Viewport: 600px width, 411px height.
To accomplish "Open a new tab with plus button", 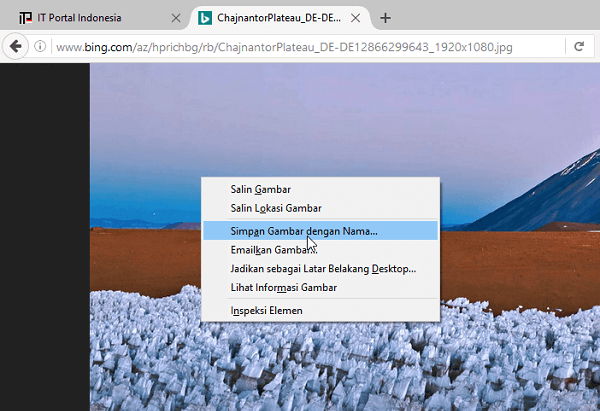I will click(385, 18).
